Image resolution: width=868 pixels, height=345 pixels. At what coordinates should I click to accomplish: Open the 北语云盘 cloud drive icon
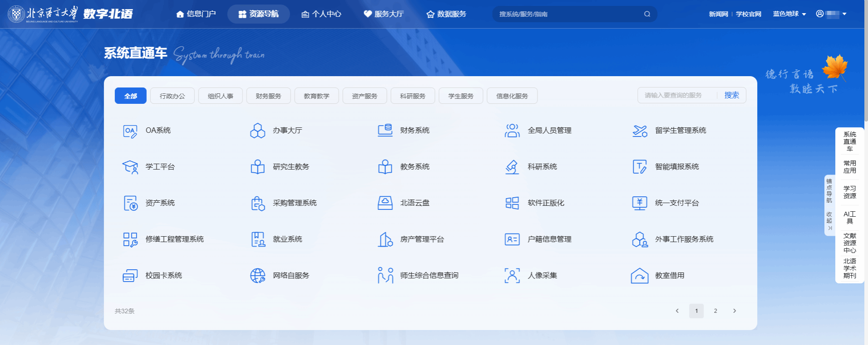[385, 203]
